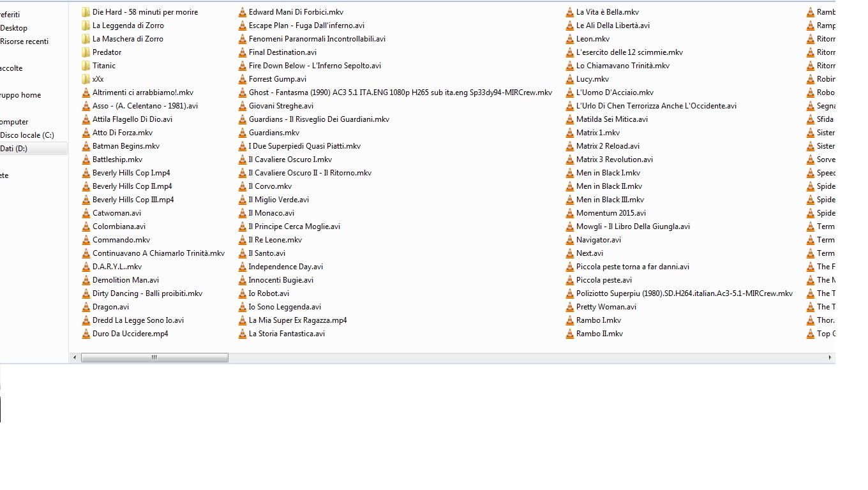Viewport: 868px width, 490px height.
Task: Select Il Cavaliere Oscuro II - Il Ritorno.mkv
Action: [x=310, y=173]
